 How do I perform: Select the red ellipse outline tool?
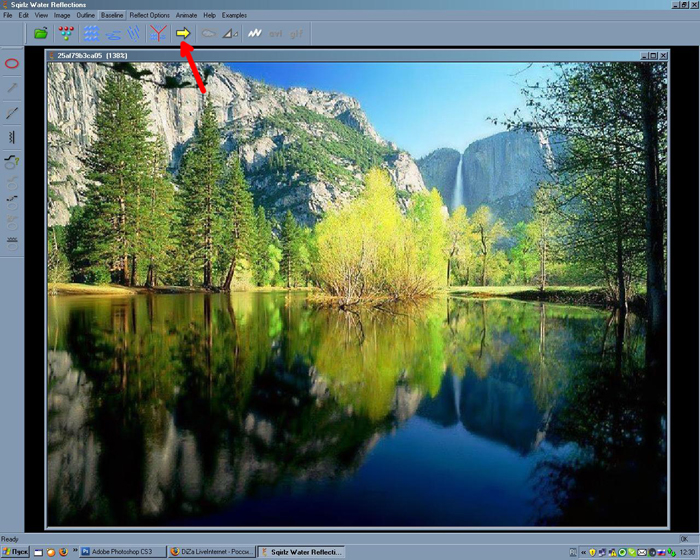click(12, 63)
